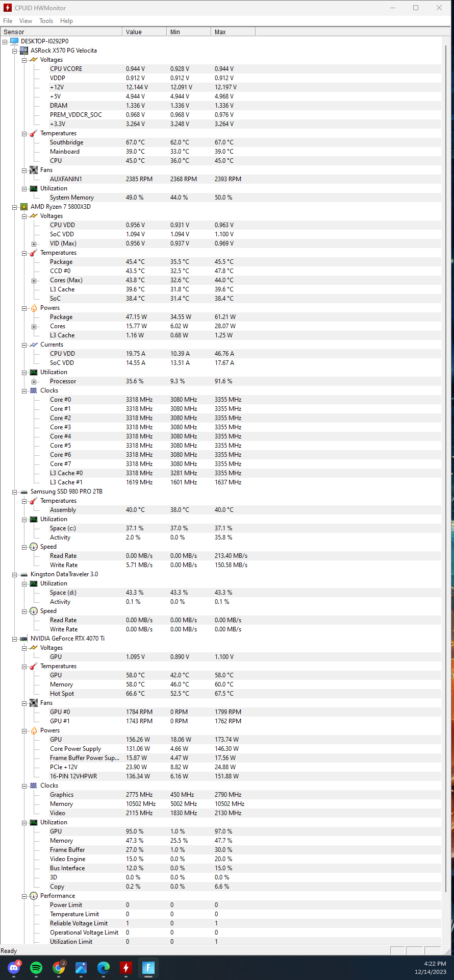Click the CPUID HWMonitor title bar icon
Viewport: 454px width, 980px height.
coord(8,8)
